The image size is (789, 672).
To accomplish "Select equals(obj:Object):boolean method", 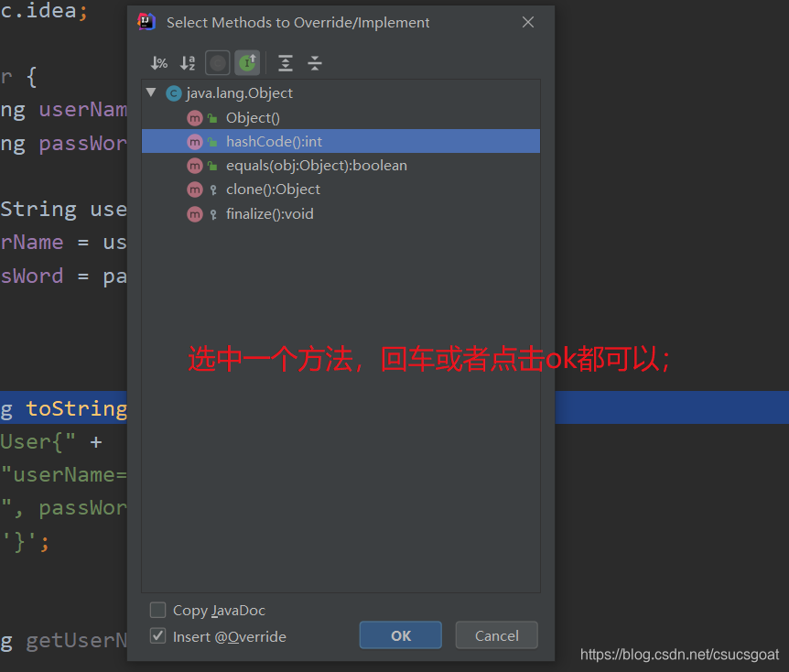I will (340, 166).
